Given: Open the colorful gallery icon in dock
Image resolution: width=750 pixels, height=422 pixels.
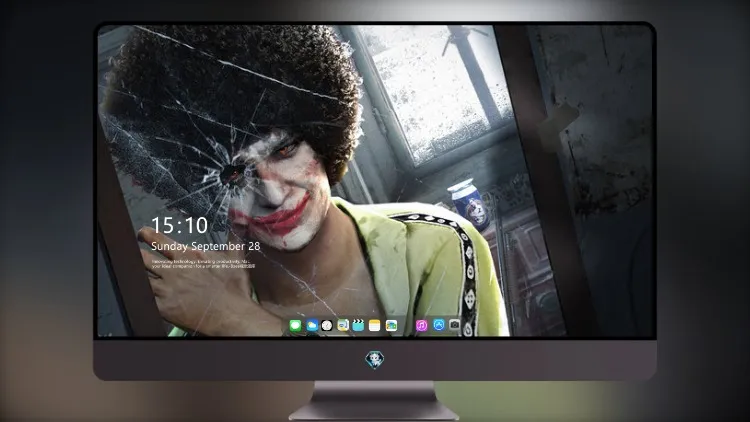Looking at the screenshot, I should (x=391, y=326).
